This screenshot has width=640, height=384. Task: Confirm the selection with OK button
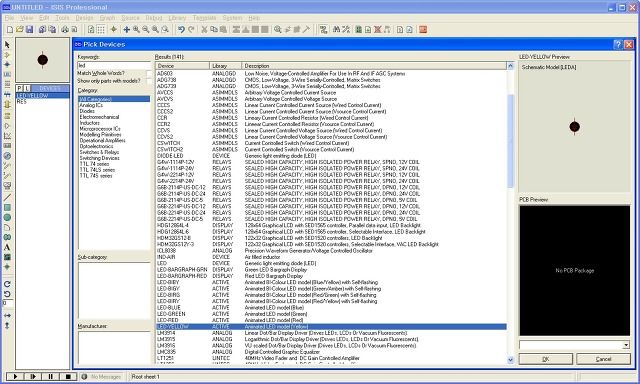pos(546,359)
